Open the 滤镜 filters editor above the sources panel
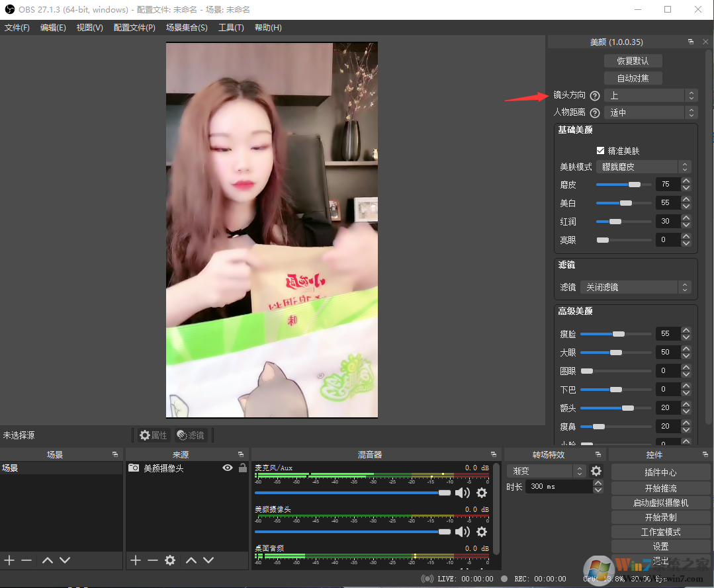Image resolution: width=714 pixels, height=588 pixels. [x=192, y=435]
